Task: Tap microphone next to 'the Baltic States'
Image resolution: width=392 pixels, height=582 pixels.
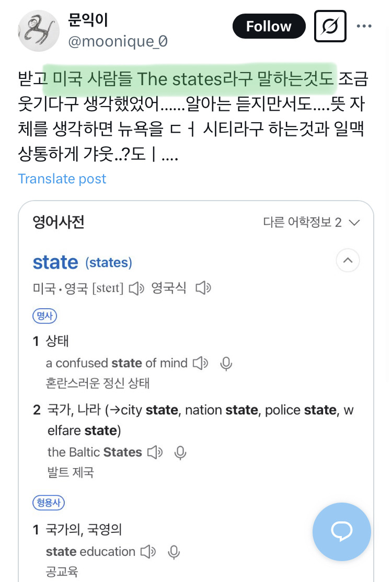Action: click(x=180, y=452)
